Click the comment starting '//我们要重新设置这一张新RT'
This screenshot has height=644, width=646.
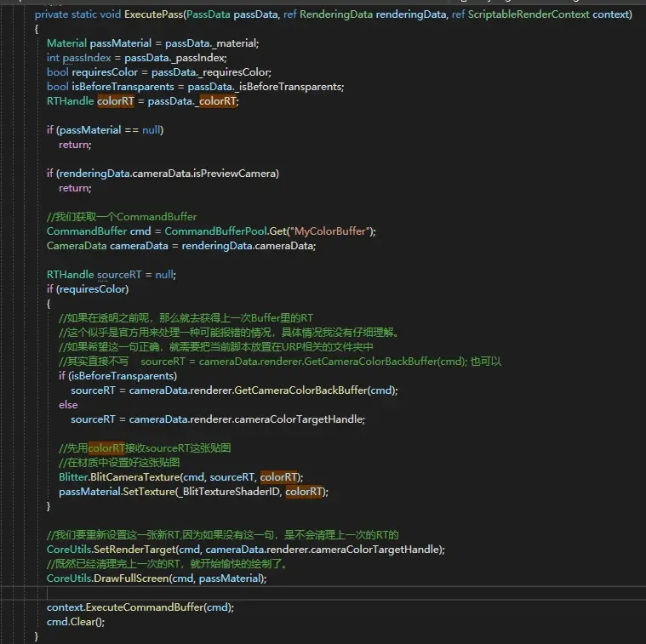coord(222,535)
